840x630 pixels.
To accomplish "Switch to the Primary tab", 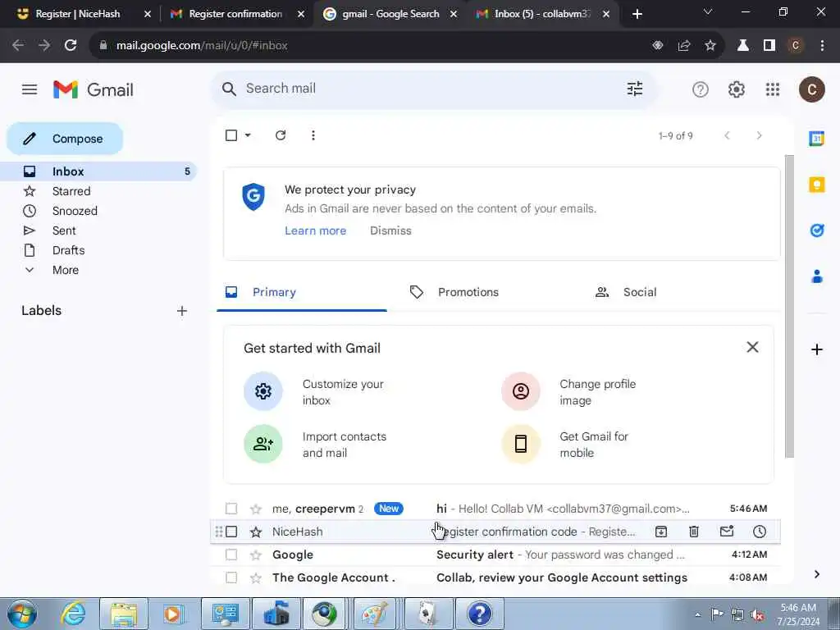I will 302,292.
